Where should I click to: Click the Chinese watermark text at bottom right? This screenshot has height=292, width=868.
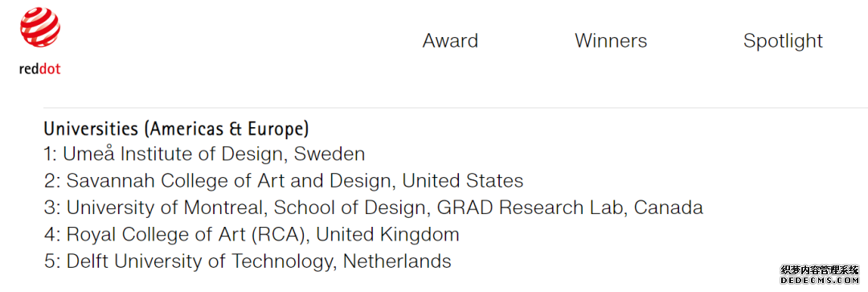pyautogui.click(x=820, y=269)
